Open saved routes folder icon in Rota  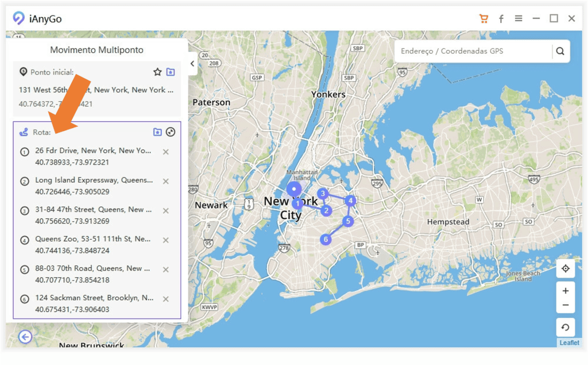tap(157, 132)
